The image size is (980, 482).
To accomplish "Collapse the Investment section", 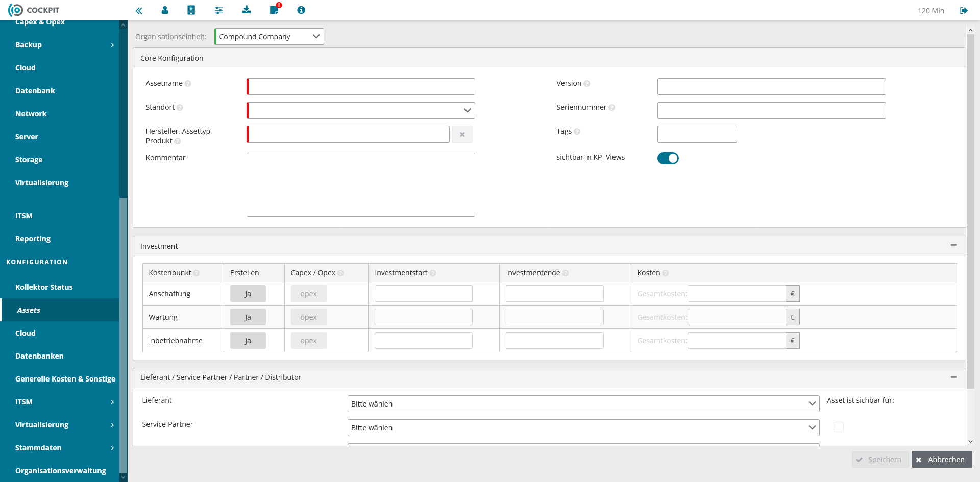I will tap(953, 245).
